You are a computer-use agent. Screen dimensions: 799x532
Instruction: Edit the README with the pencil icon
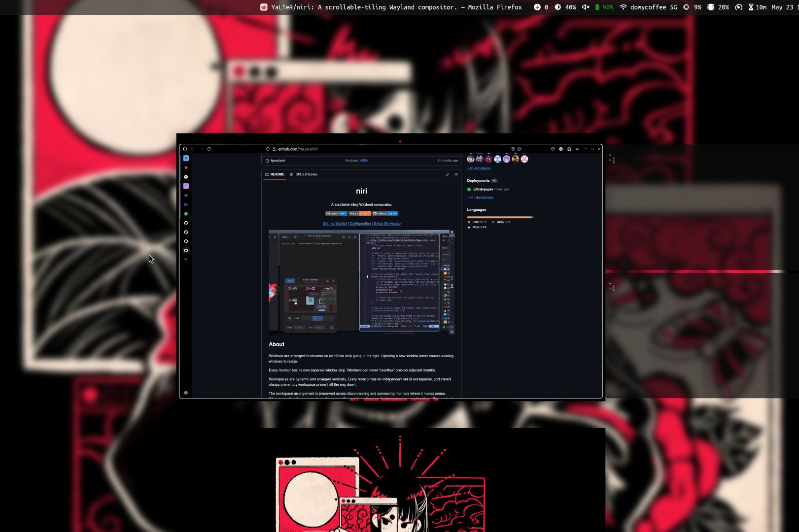(x=448, y=174)
